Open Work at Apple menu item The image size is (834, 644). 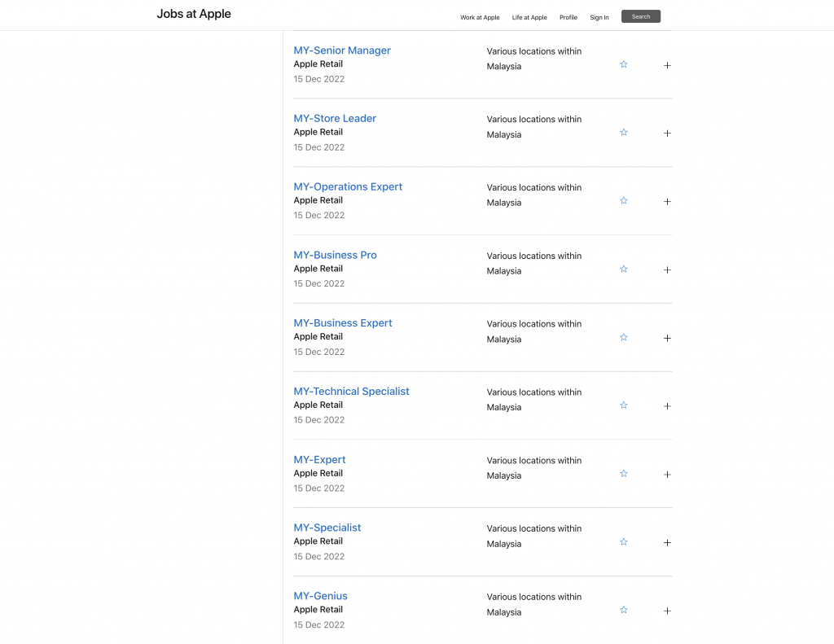click(480, 17)
